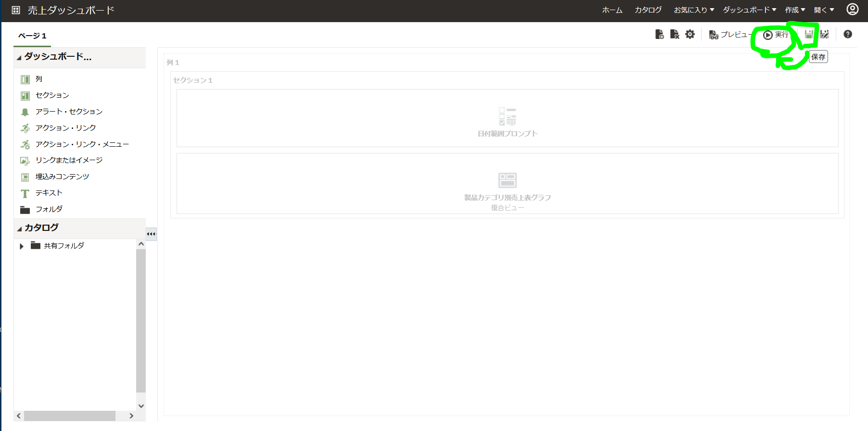Click the アラート・セクション bell icon

tap(25, 112)
